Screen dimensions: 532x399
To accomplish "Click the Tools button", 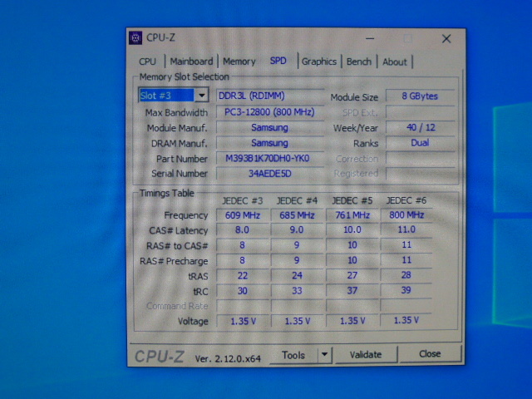I will pyautogui.click(x=293, y=355).
